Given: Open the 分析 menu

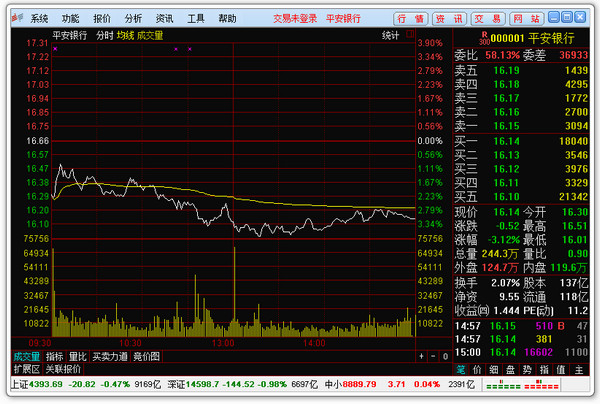Looking at the screenshot, I should [133, 18].
